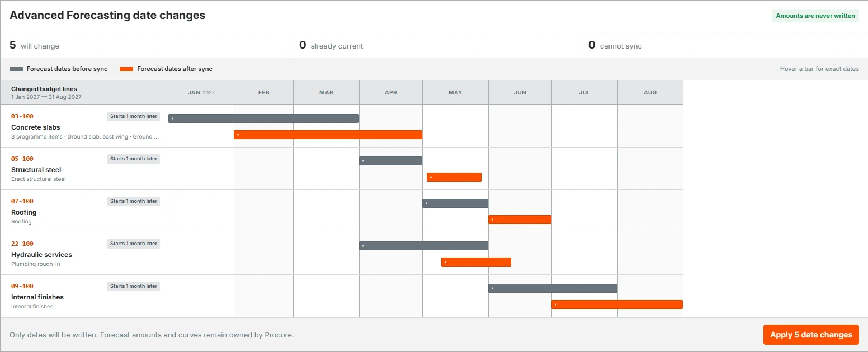The height and width of the screenshot is (352, 868).
Task: Click the Advanced Forecasting date changes title
Action: click(107, 16)
